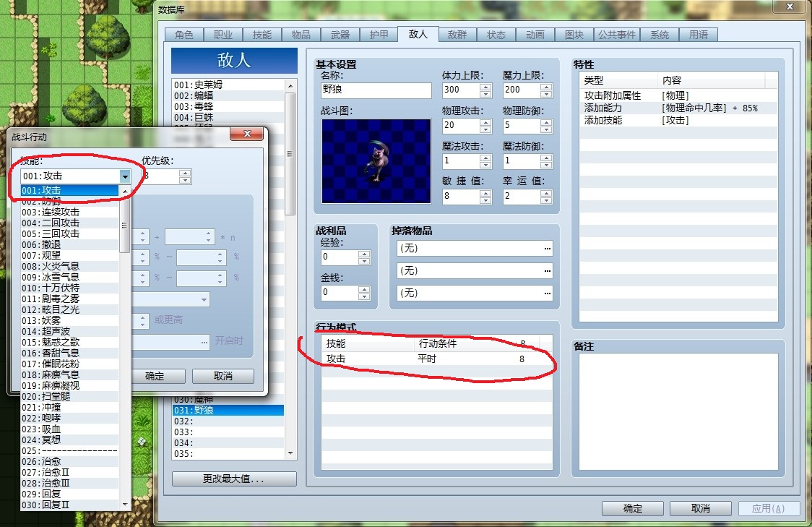Increase 物理防御 with the up arrow

pyautogui.click(x=546, y=122)
